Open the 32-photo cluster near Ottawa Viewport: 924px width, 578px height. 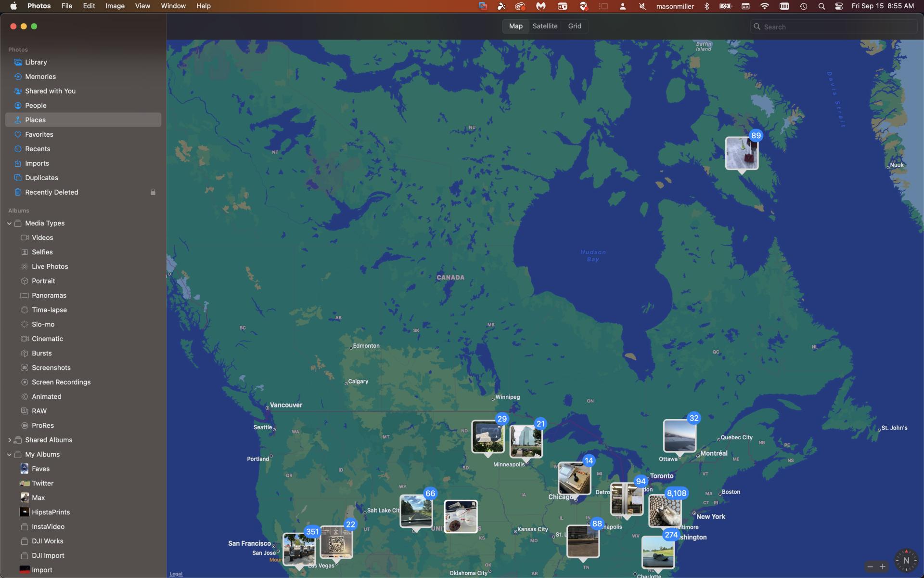point(680,436)
